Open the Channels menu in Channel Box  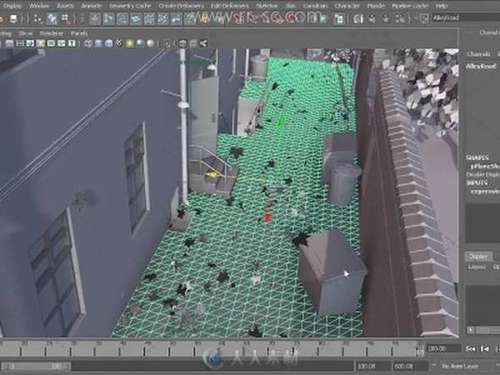click(x=478, y=54)
